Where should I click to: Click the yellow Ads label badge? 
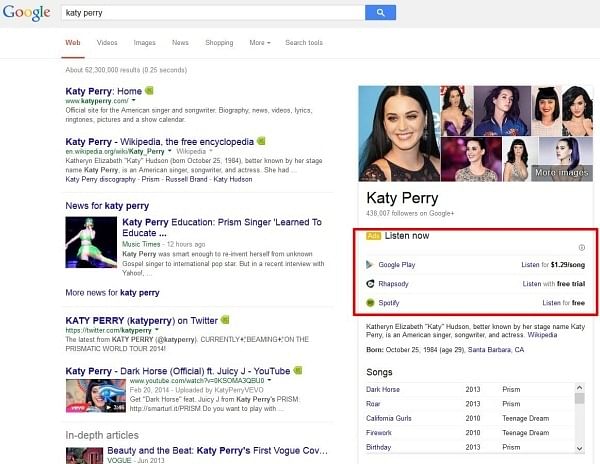coord(373,236)
